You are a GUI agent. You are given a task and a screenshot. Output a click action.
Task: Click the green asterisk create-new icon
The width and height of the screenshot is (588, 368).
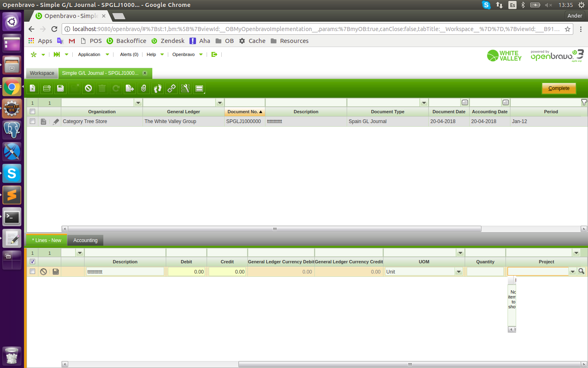tap(33, 54)
